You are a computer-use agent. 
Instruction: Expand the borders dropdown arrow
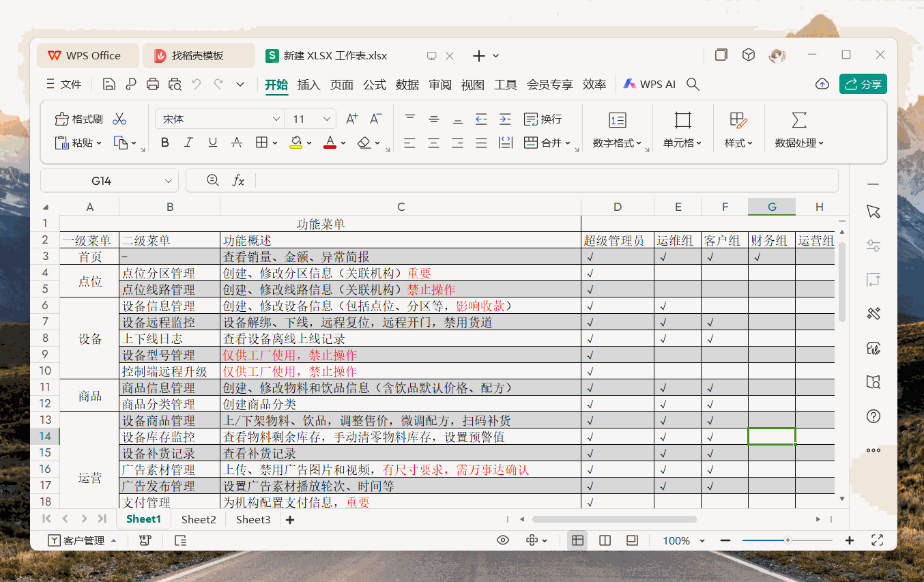pyautogui.click(x=275, y=143)
